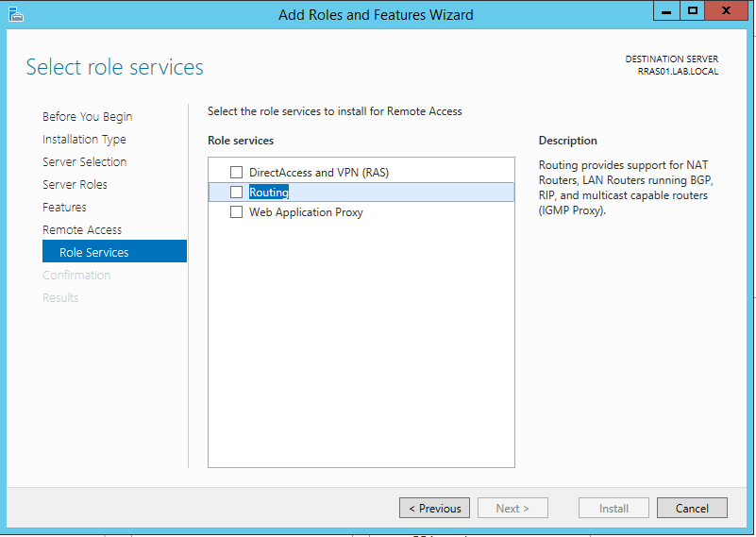Select the Routing row label
Screen dimensions: 756x537
click(x=269, y=192)
